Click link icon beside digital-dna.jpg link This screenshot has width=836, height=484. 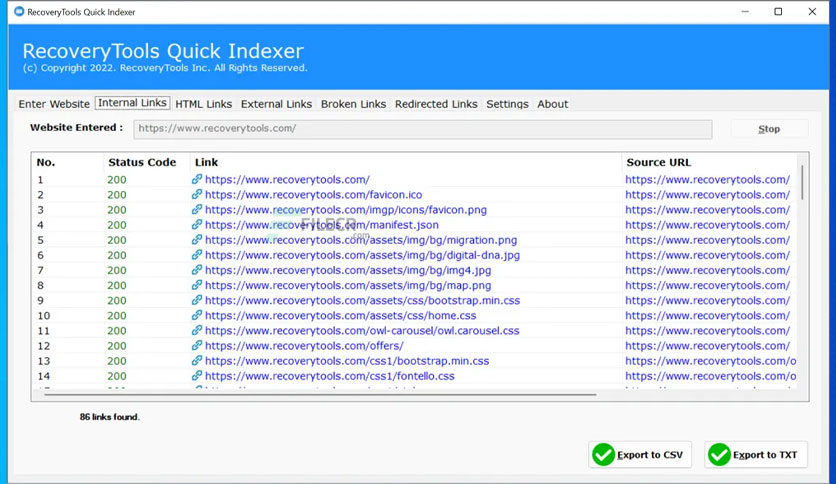click(x=197, y=255)
